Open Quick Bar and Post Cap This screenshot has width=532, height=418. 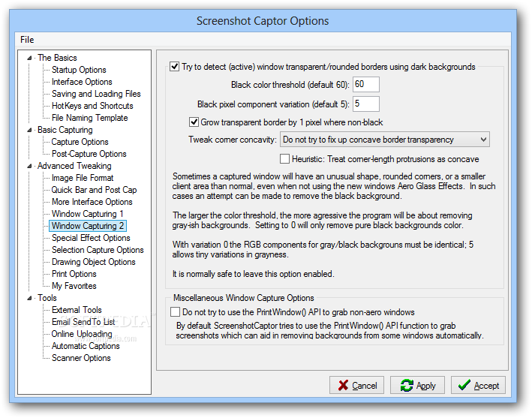coord(94,190)
